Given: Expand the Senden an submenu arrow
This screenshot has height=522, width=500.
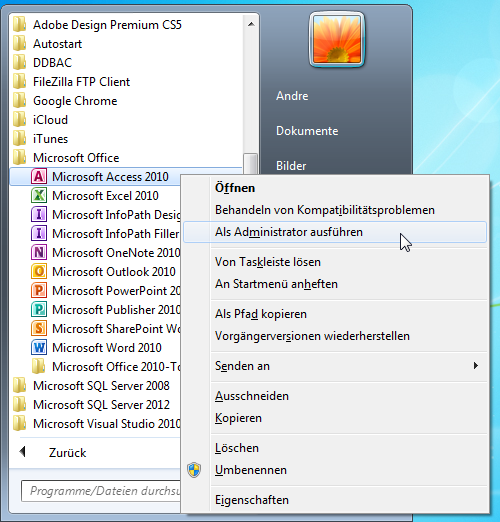Looking at the screenshot, I should click(476, 366).
